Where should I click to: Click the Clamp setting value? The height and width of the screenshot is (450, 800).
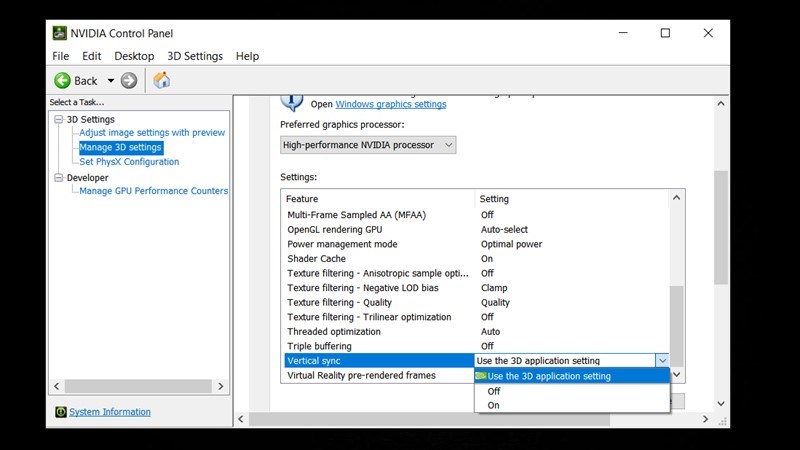click(494, 288)
